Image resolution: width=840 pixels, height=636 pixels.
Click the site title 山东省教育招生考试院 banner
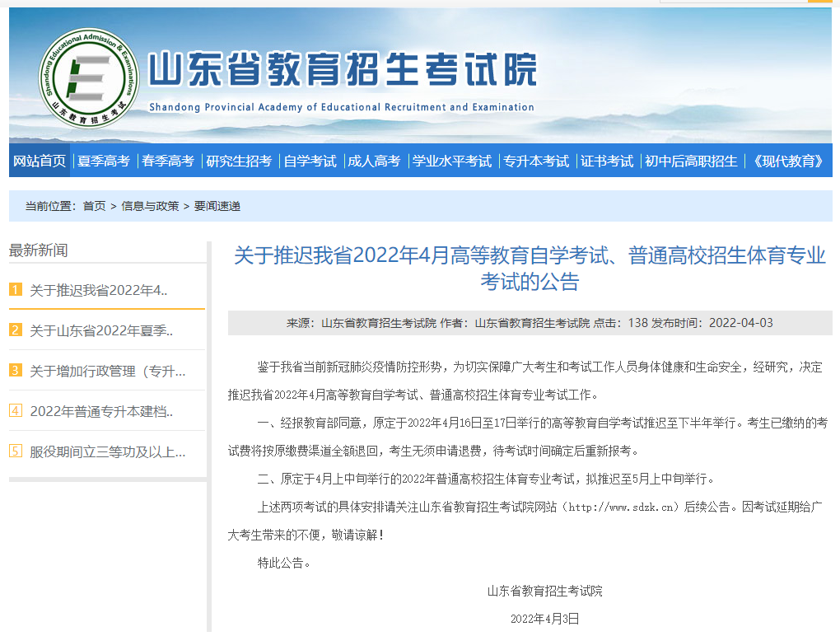tap(343, 70)
